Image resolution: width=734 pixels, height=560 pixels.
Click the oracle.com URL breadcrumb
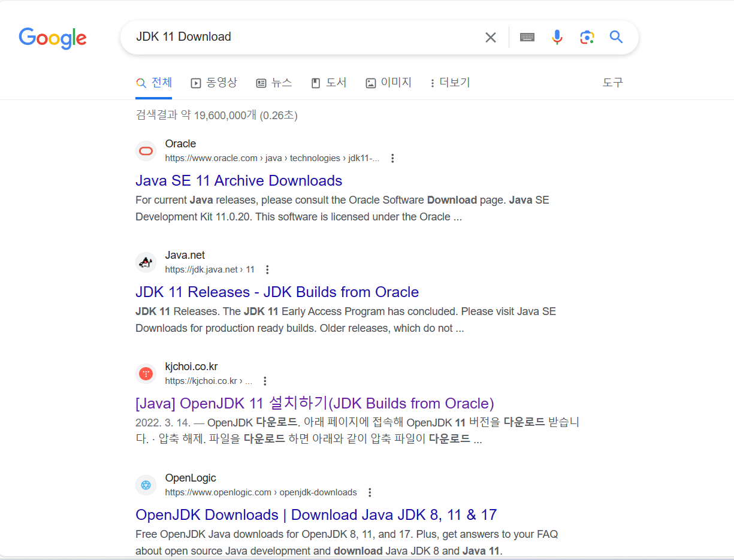point(273,158)
